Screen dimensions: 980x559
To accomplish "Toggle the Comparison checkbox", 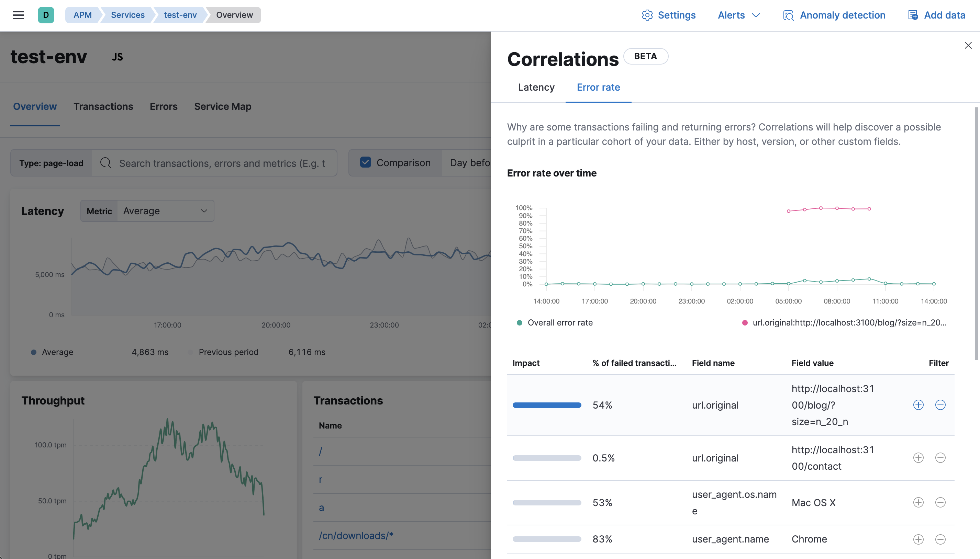I will (366, 162).
